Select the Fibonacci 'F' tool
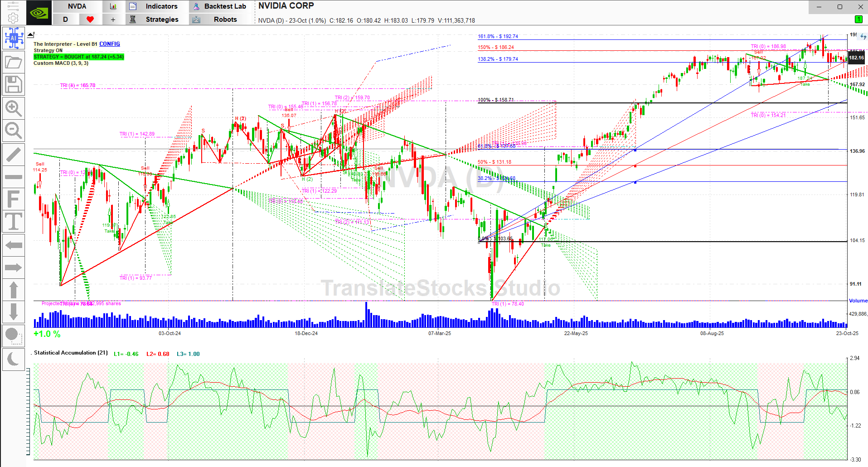Screen dimensions: 868x467 pyautogui.click(x=14, y=199)
